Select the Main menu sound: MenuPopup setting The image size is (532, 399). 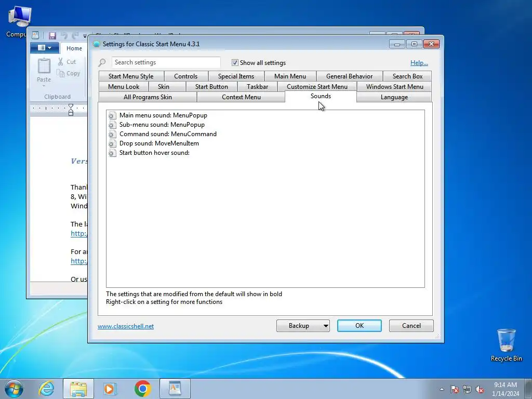163,115
